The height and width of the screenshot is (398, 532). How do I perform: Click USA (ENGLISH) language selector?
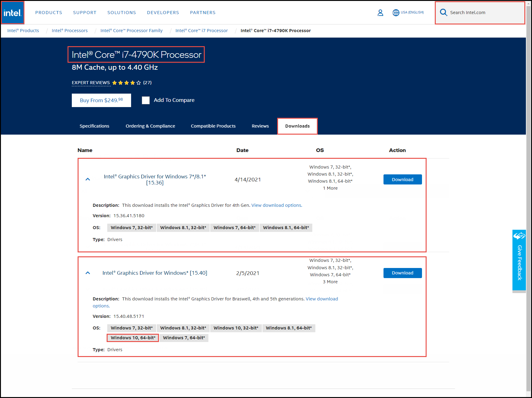coord(412,13)
